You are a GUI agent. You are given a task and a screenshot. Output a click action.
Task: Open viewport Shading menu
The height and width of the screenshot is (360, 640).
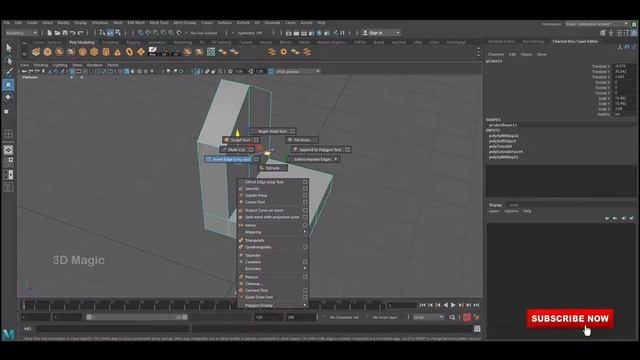tap(41, 65)
